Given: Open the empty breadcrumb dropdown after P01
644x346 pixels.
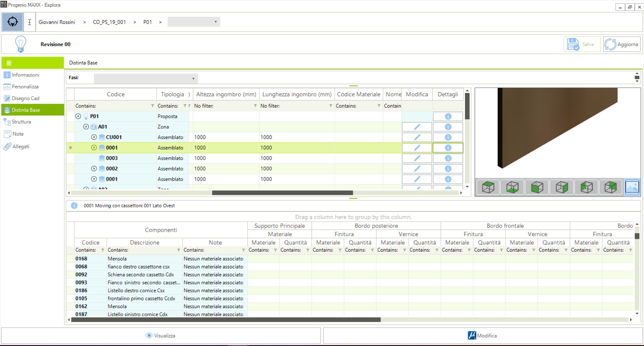Looking at the screenshot, I should tap(194, 22).
